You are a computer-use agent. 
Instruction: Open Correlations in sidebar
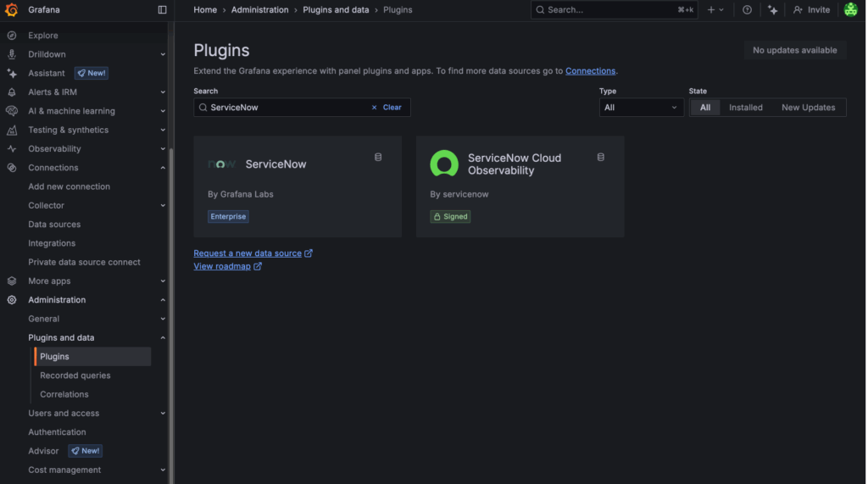pos(64,394)
